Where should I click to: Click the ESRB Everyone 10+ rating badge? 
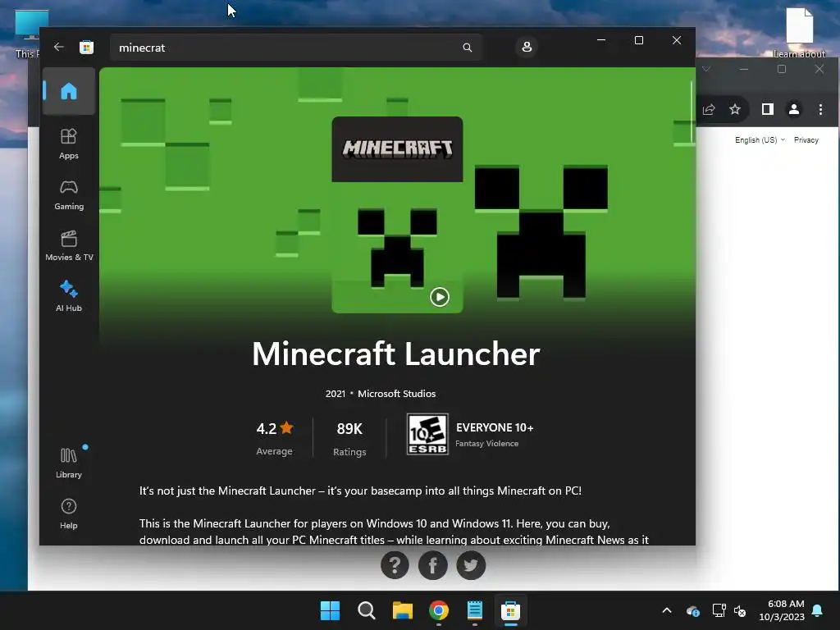(427, 434)
